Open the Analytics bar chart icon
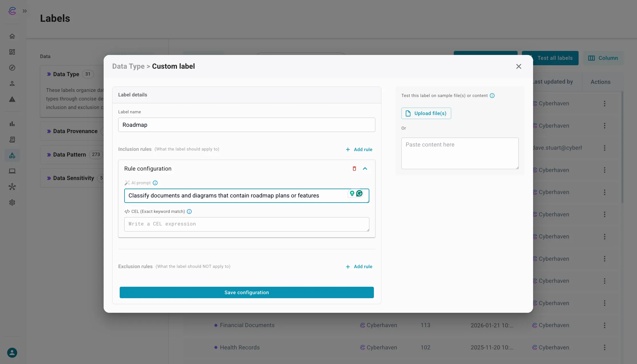This screenshot has height=364, width=637. pos(12,124)
